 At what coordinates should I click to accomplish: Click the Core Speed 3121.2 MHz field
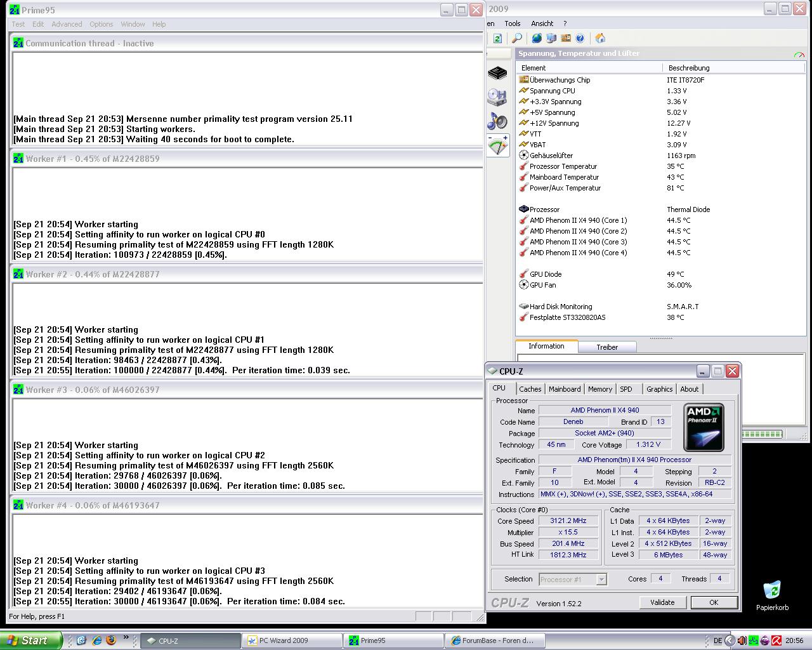click(568, 521)
